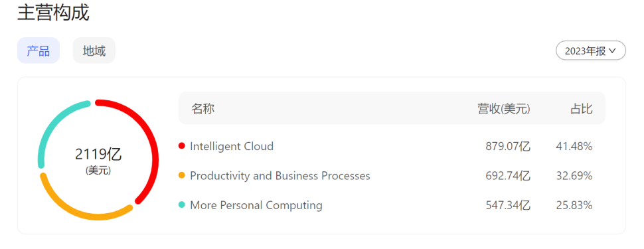Click the 名称 column header
644x249 pixels.
click(x=203, y=109)
